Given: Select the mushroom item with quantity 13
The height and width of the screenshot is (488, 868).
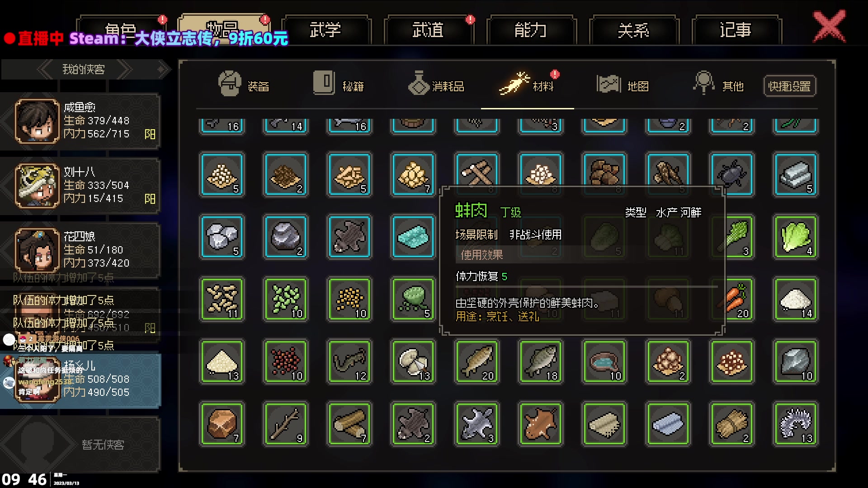Looking at the screenshot, I should point(413,361).
